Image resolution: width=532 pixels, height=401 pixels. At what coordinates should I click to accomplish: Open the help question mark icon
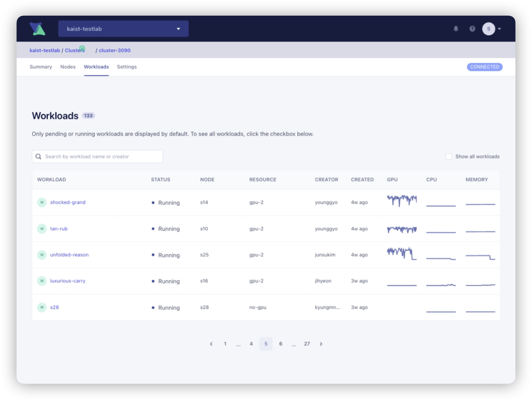click(472, 29)
